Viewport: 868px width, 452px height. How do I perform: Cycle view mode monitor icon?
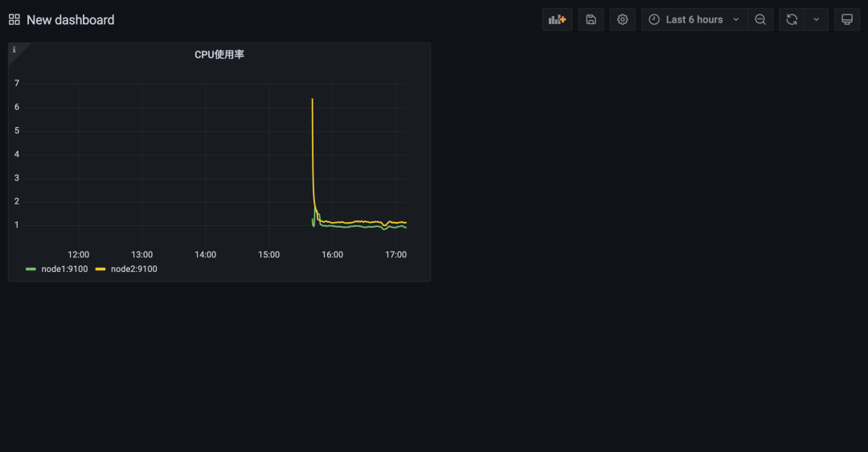847,19
